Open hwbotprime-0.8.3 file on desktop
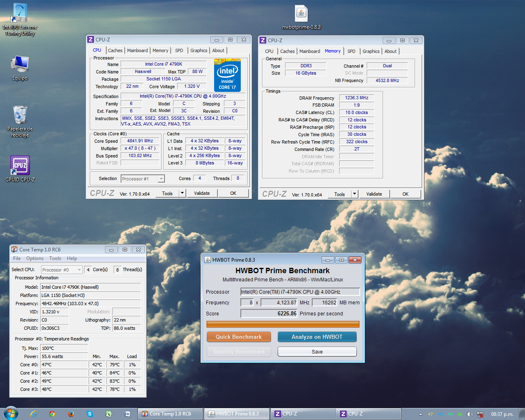 [301, 18]
